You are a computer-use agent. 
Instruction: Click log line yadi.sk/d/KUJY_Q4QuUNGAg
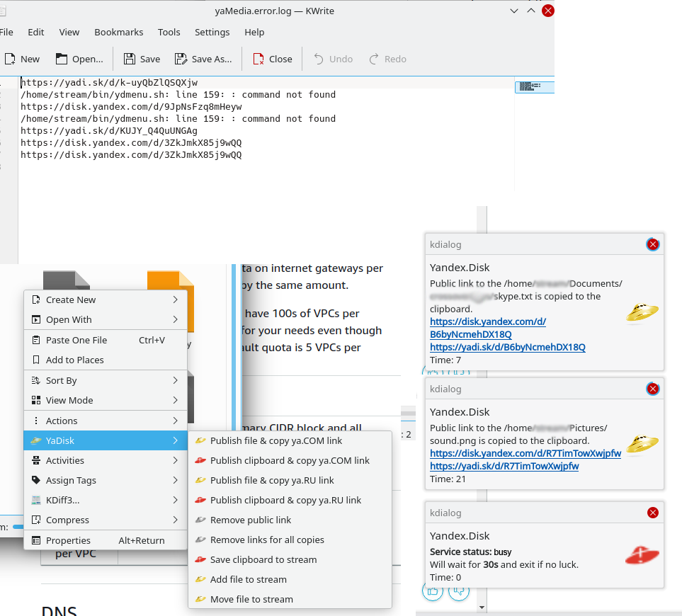point(109,131)
